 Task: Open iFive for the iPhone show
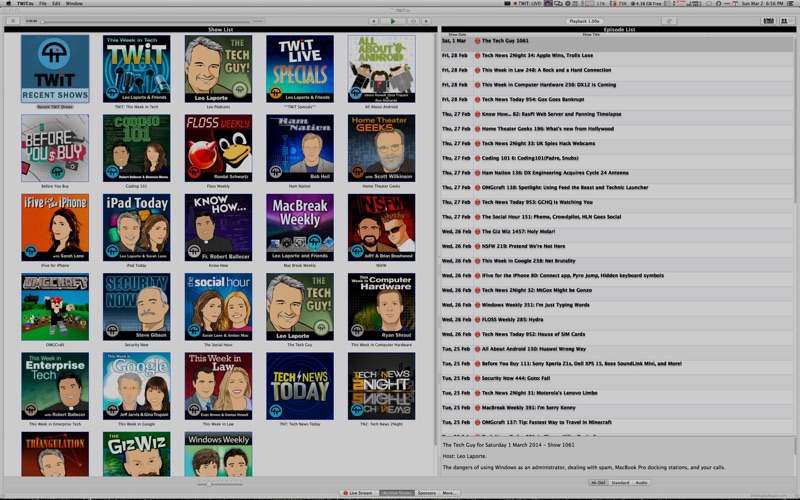pyautogui.click(x=55, y=228)
